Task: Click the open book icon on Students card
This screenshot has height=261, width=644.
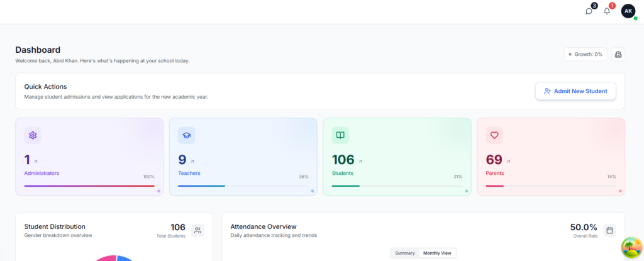Action: (x=340, y=135)
